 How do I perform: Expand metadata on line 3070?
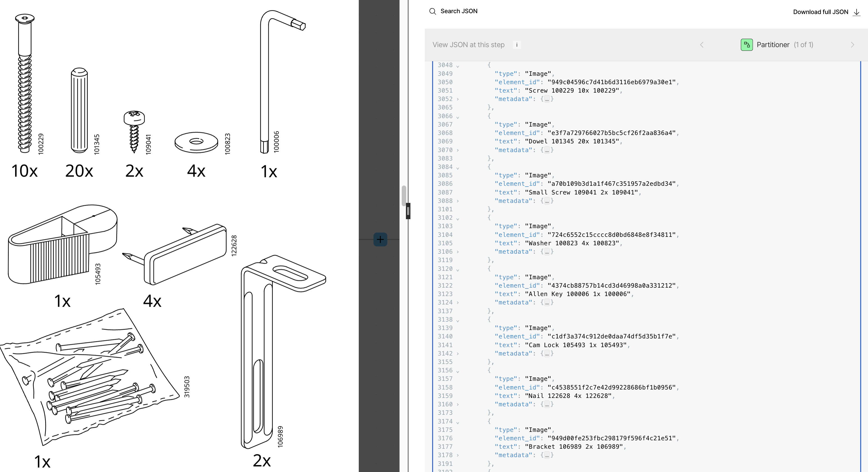pos(458,150)
